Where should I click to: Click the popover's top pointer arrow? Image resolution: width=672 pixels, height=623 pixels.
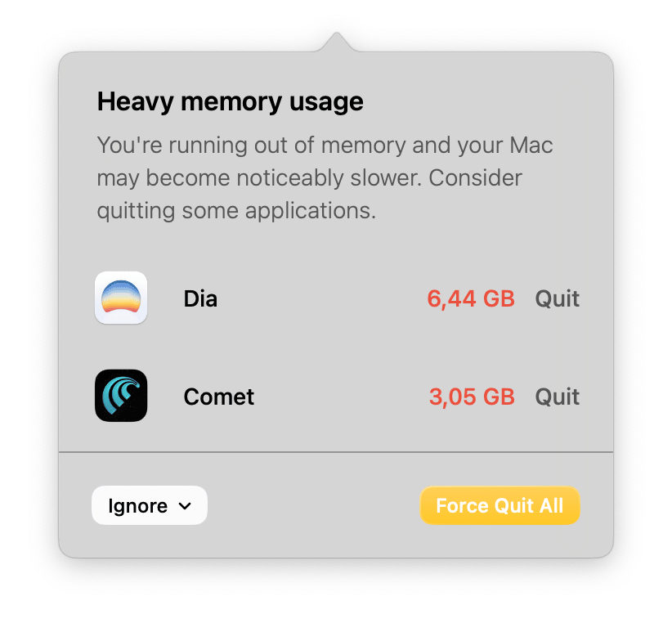point(337,42)
